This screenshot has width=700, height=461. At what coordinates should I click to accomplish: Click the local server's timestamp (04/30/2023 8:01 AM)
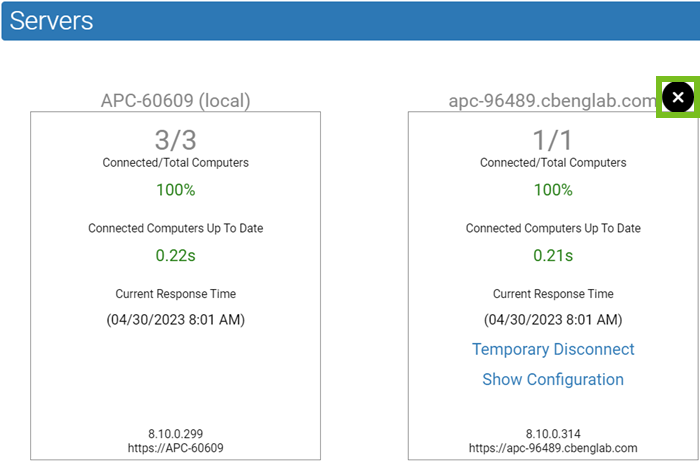(176, 320)
